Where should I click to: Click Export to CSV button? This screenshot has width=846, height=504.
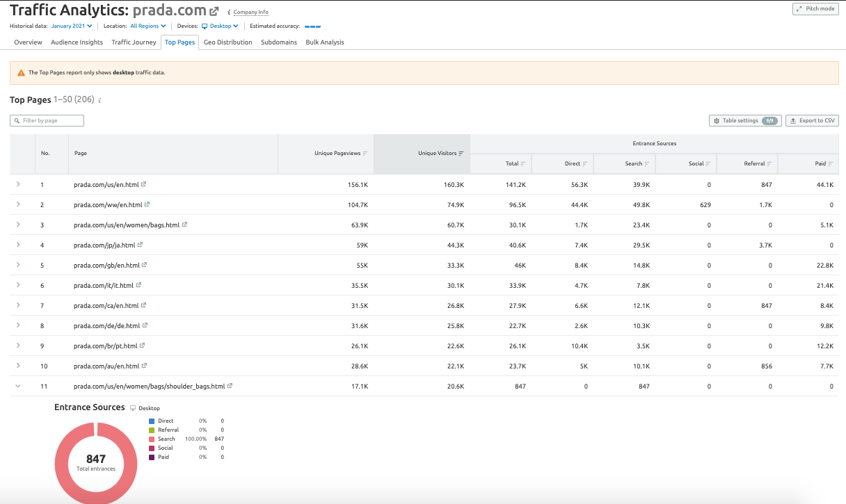pyautogui.click(x=812, y=121)
